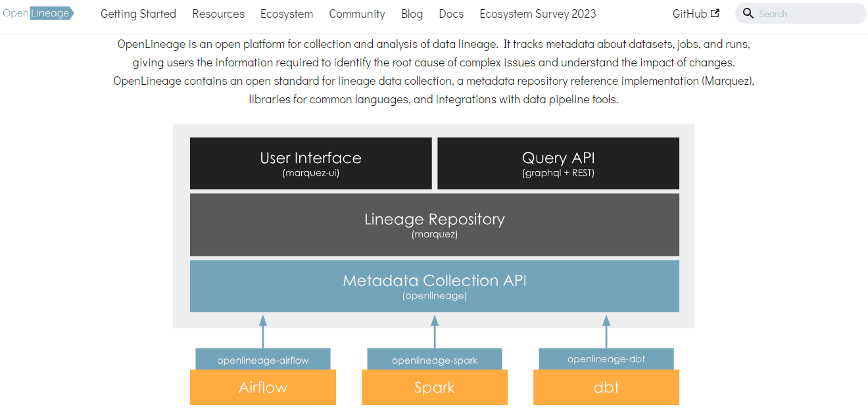Open the Docs link
868x409 pixels.
[x=451, y=14]
